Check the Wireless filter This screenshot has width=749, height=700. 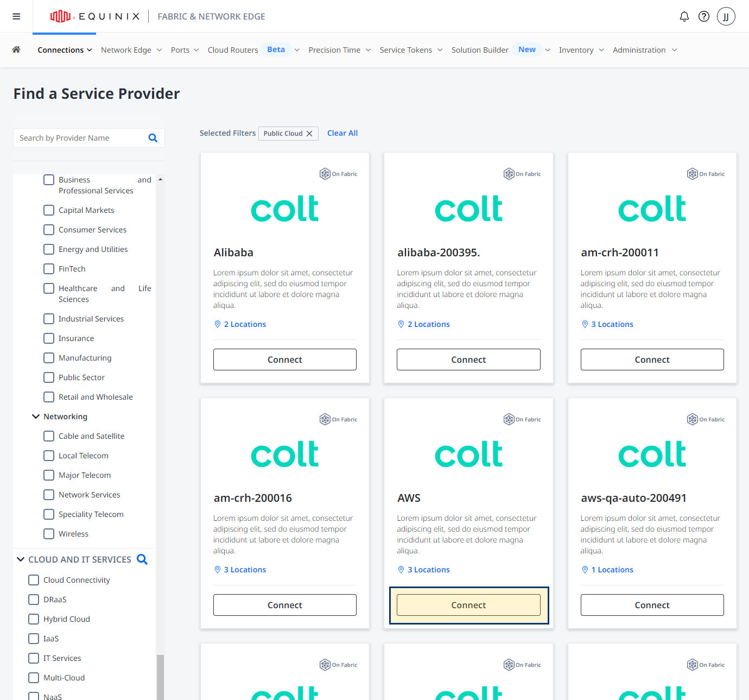click(49, 534)
